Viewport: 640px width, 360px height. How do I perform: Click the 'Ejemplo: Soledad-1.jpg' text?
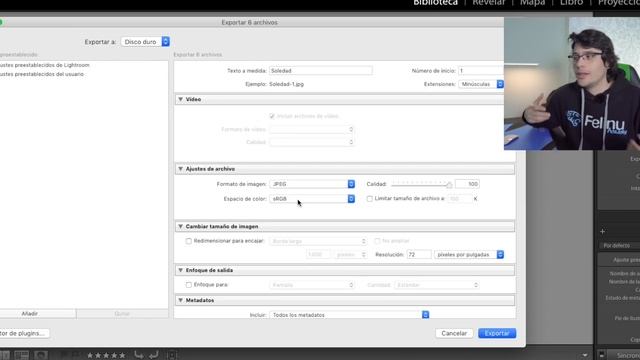(274, 84)
